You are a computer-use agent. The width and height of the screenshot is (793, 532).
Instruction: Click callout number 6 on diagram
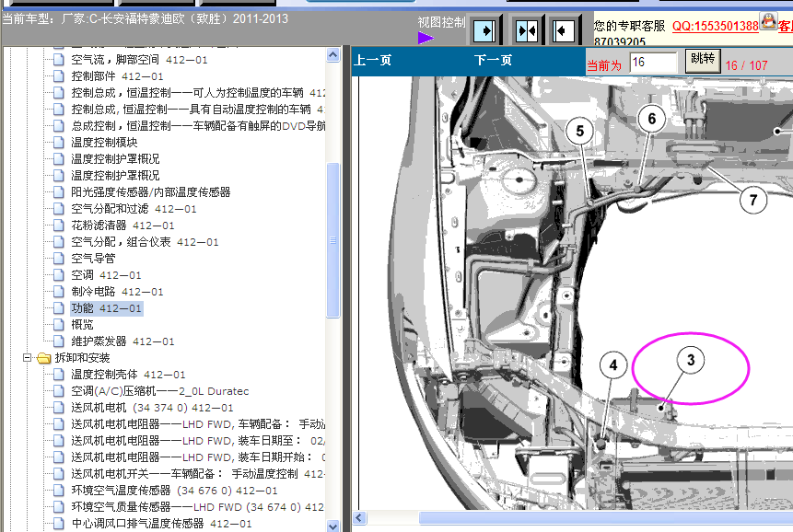(651, 119)
